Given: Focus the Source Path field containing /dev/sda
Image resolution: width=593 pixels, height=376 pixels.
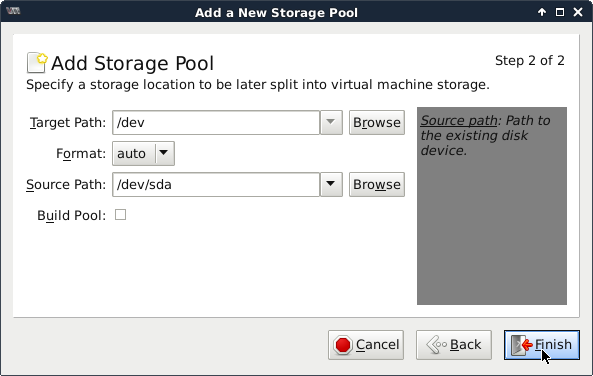Looking at the screenshot, I should 216,184.
